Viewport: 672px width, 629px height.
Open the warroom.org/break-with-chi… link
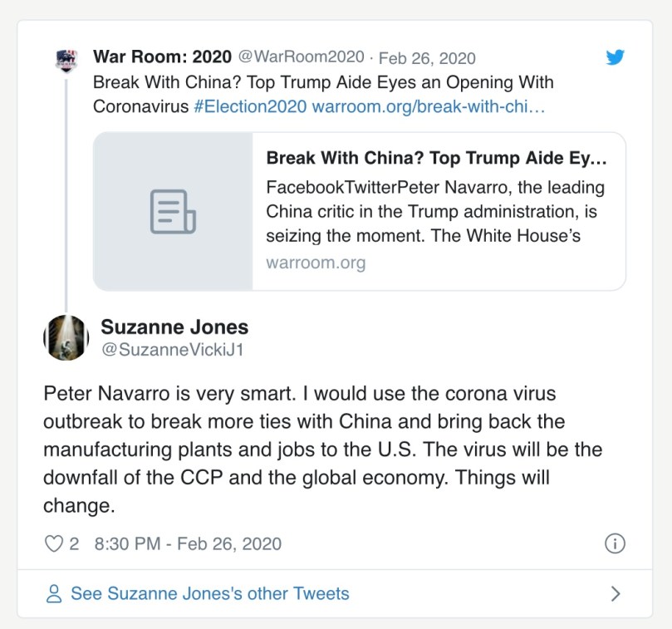click(429, 107)
